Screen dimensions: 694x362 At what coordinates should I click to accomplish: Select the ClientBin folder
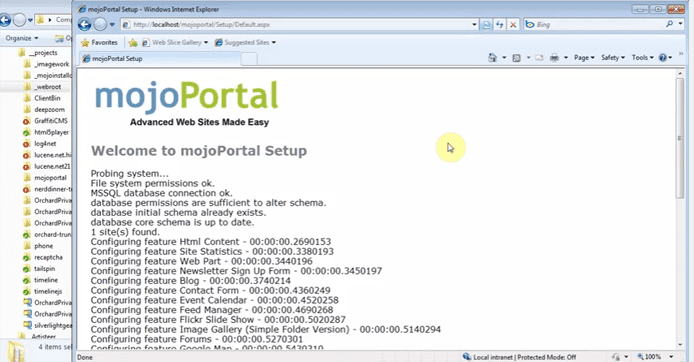pos(42,98)
